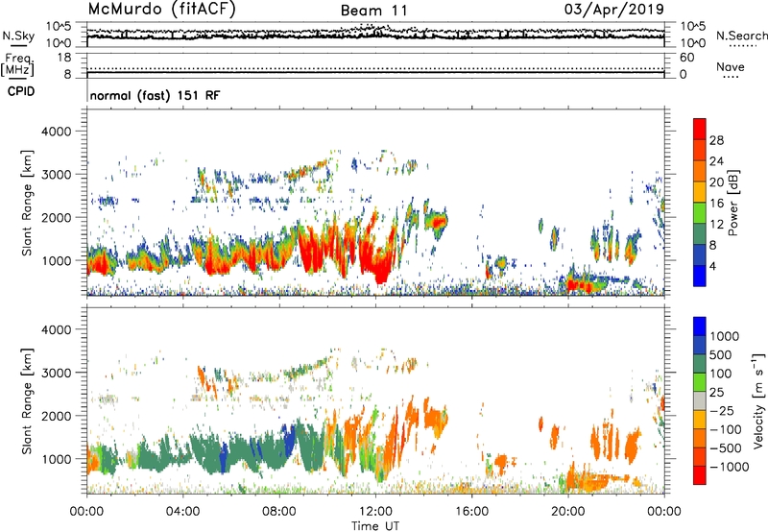Click the "20:00" time tick label

pyautogui.click(x=568, y=512)
